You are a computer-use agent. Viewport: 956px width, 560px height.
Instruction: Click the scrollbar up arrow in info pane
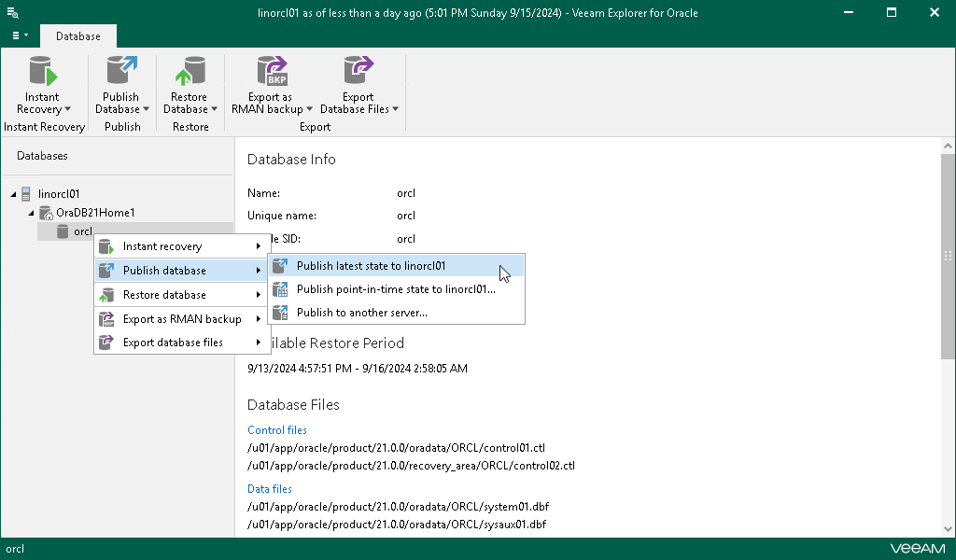tap(948, 146)
